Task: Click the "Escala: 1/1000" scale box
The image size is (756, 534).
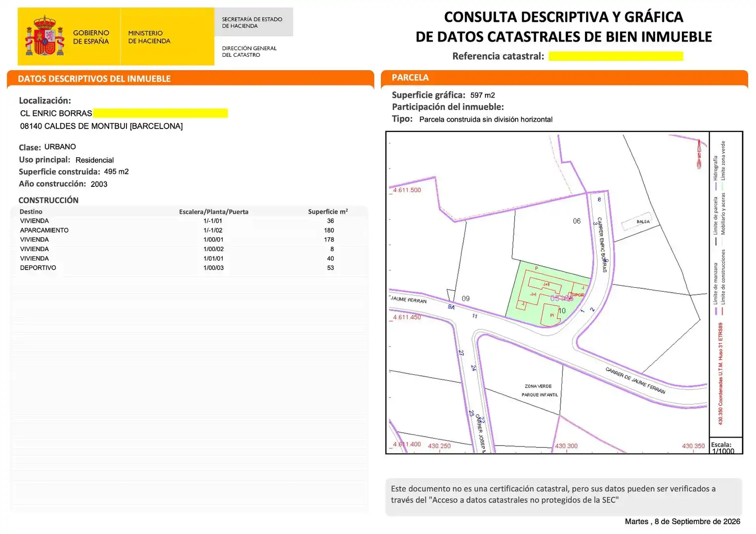Action: coord(725,446)
